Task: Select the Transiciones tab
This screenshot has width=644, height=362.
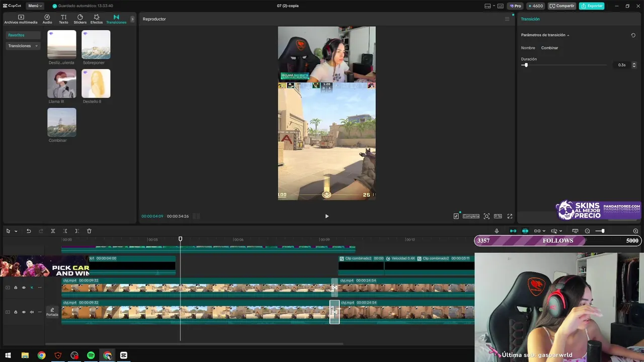Action: [x=116, y=19]
